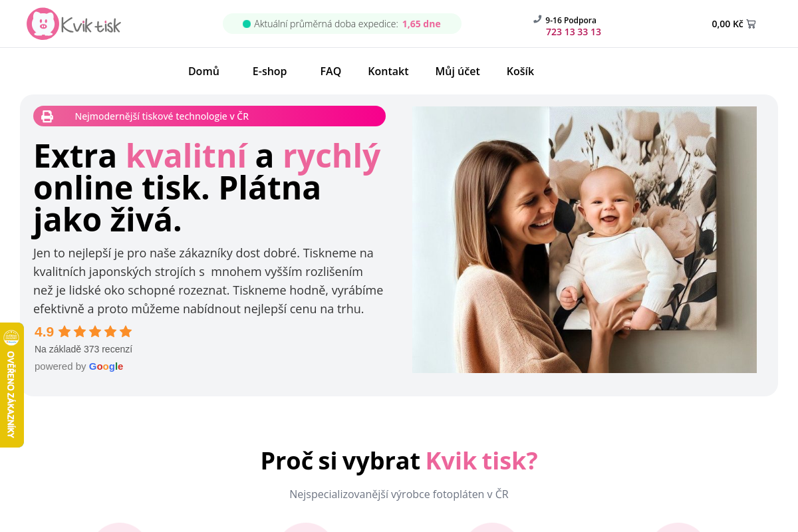Screen dimensions: 798x532
Task: Click the Google logo text
Action: (106, 366)
